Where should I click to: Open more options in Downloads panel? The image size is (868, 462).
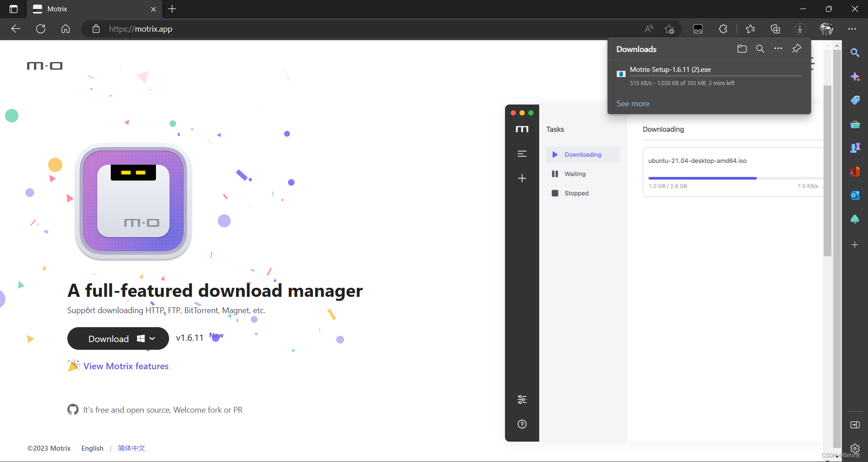[x=778, y=48]
